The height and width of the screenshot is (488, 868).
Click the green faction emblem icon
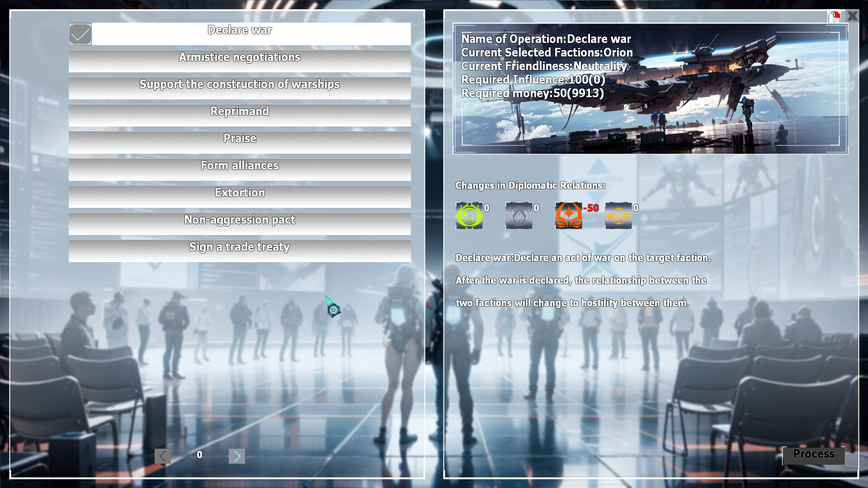[469, 216]
